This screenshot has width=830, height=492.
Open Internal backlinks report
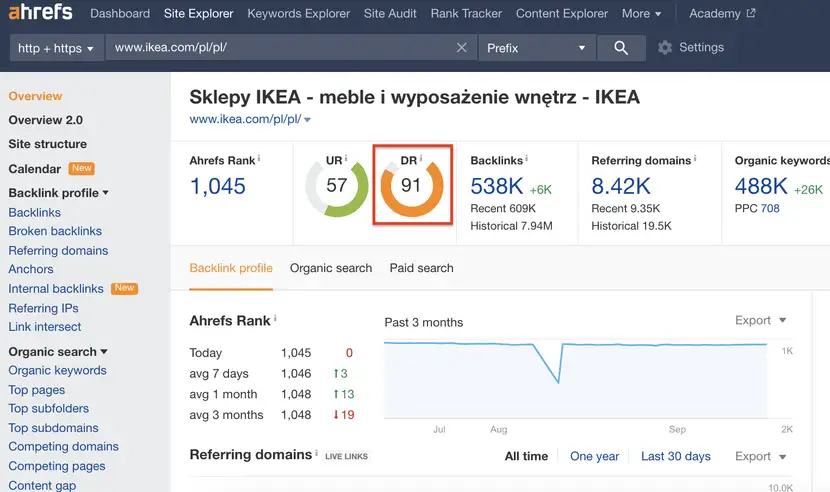pyautogui.click(x=56, y=289)
